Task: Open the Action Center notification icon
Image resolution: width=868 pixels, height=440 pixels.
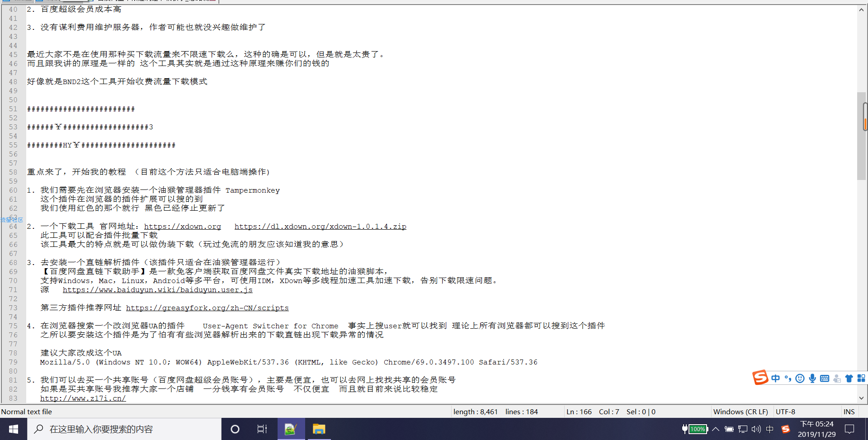Action: (x=850, y=429)
